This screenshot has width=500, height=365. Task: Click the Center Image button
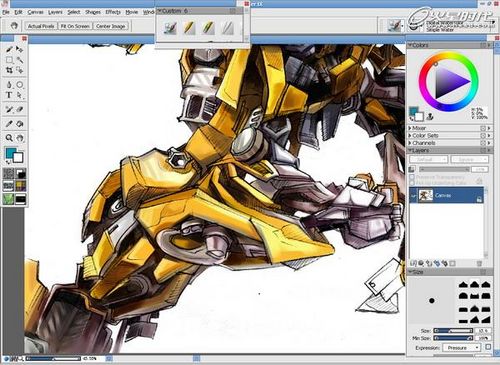coord(110,26)
